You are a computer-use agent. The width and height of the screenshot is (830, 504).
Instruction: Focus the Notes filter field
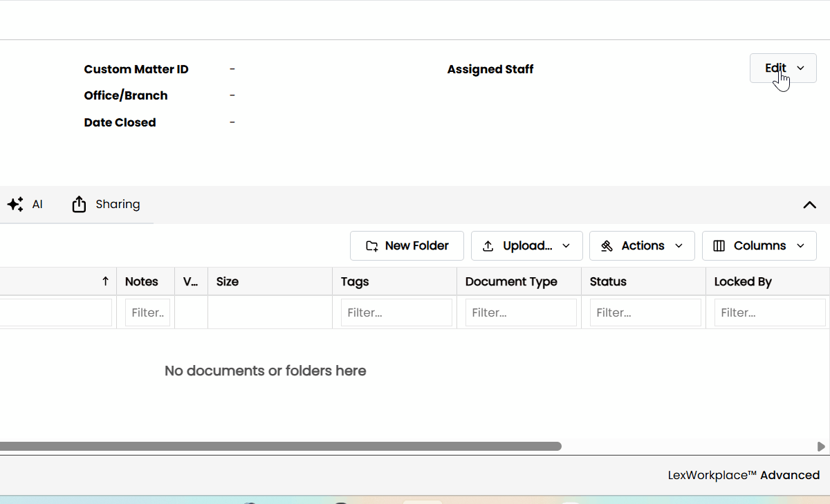click(x=147, y=312)
